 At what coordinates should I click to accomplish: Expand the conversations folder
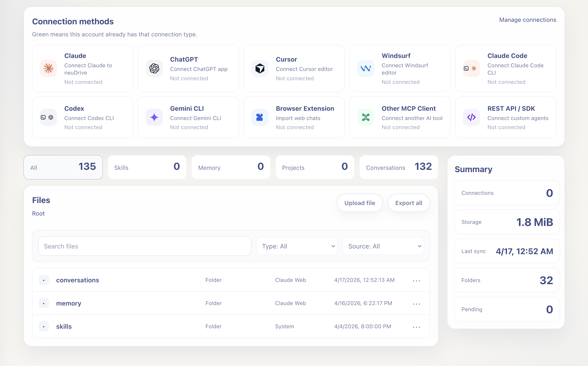(44, 280)
